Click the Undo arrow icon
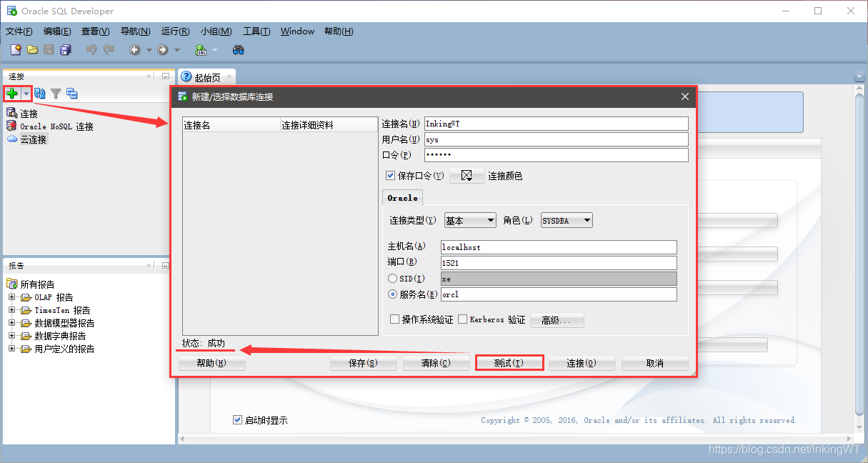 pos(91,50)
